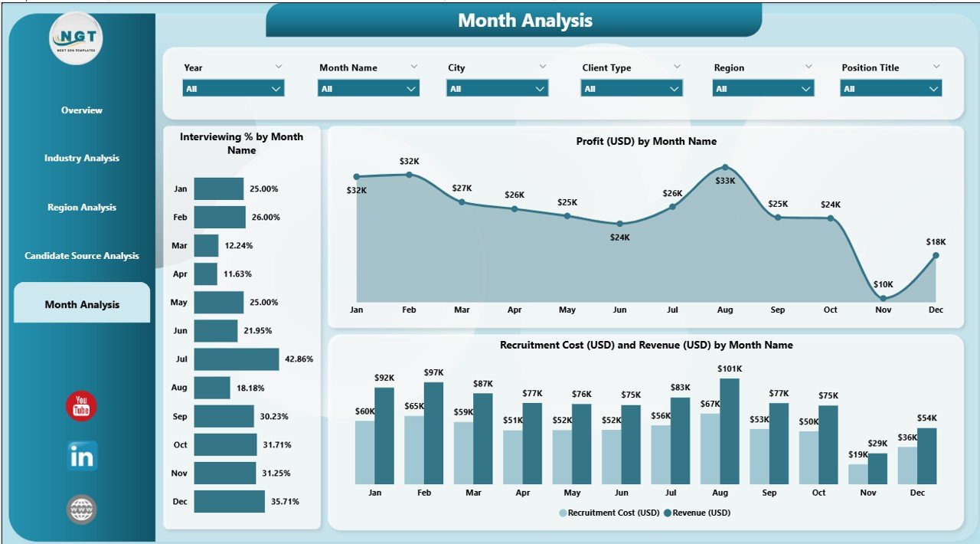980x544 pixels.
Task: Open the Industry Analysis tab
Action: tap(81, 158)
